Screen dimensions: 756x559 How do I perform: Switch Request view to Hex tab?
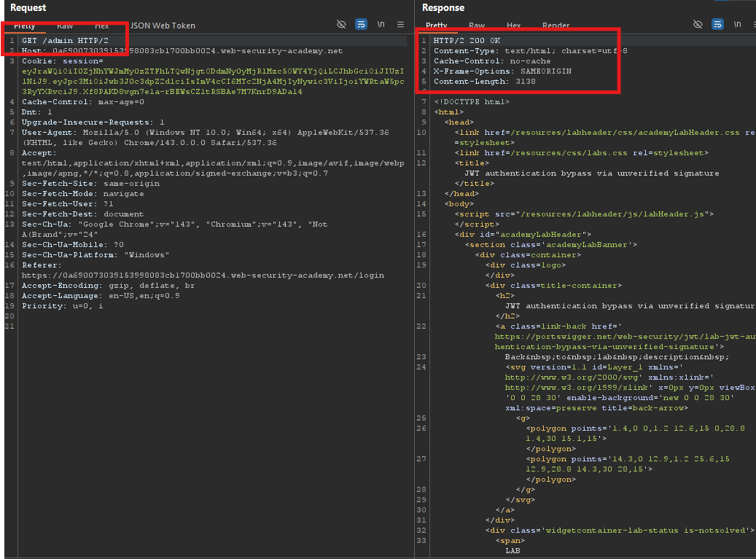coord(102,26)
